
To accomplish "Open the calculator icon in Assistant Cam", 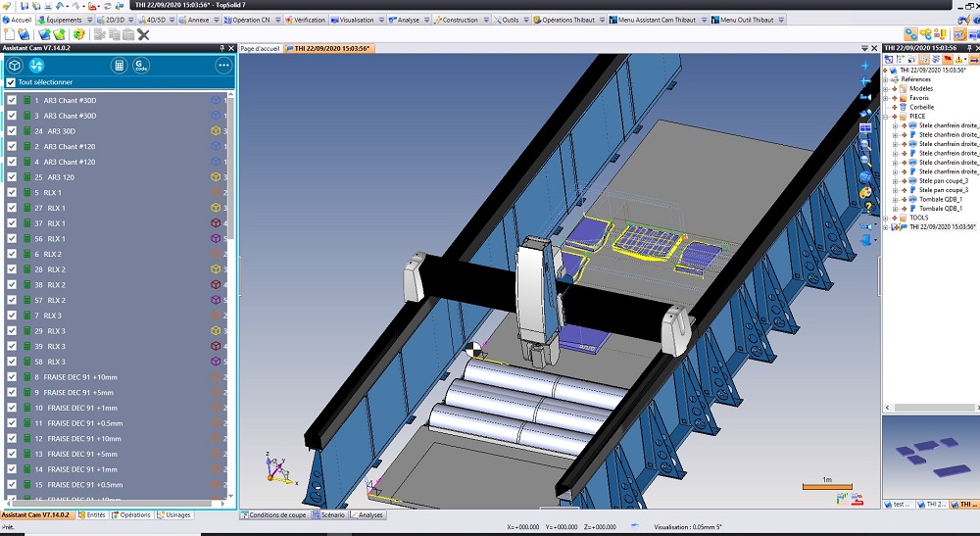I will (x=120, y=66).
